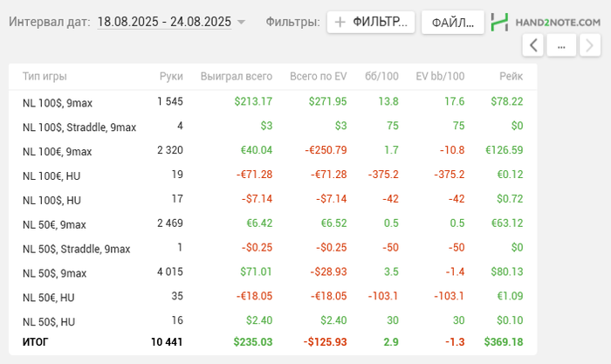The width and height of the screenshot is (611, 364).
Task: Open the date range dropdown arrow
Action: [x=242, y=22]
